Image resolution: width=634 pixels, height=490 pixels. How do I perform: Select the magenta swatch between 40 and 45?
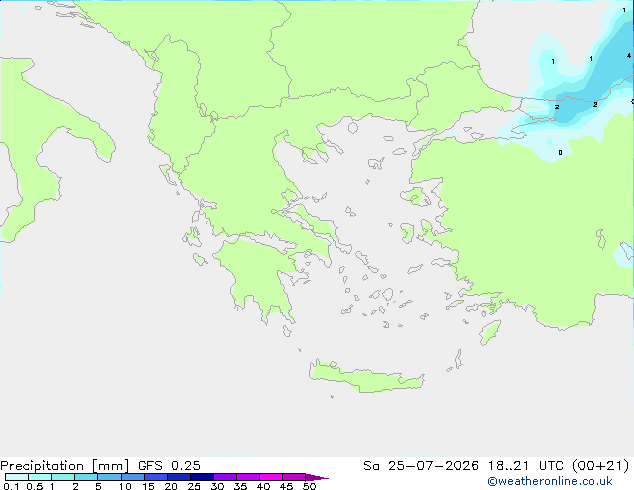pyautogui.click(x=271, y=477)
